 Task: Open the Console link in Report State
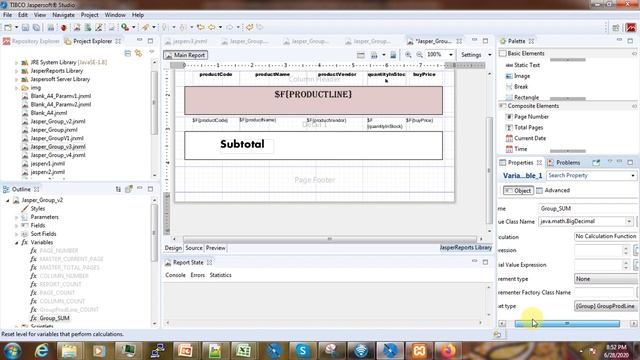176,275
